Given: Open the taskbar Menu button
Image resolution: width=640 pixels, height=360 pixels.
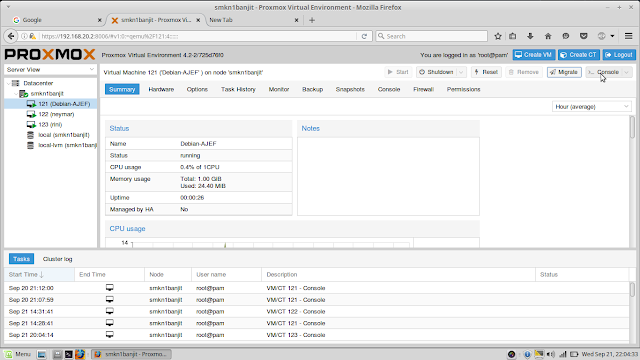Looking at the screenshot, I should (18, 354).
